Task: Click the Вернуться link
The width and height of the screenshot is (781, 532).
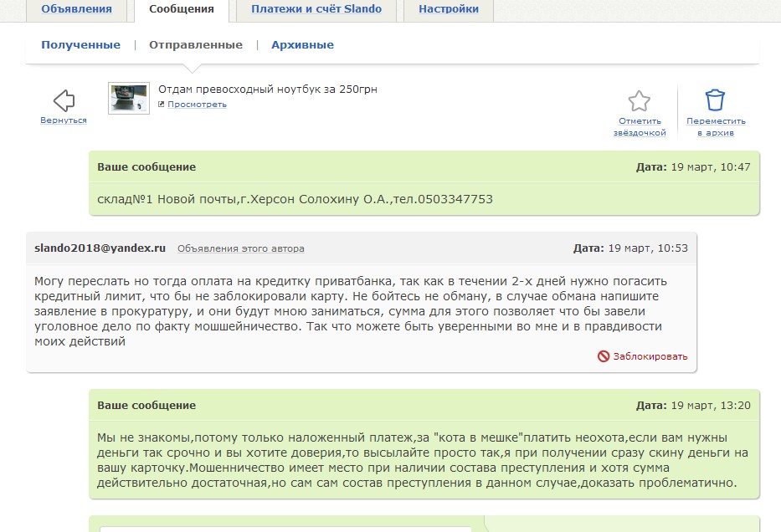Action: 64,120
